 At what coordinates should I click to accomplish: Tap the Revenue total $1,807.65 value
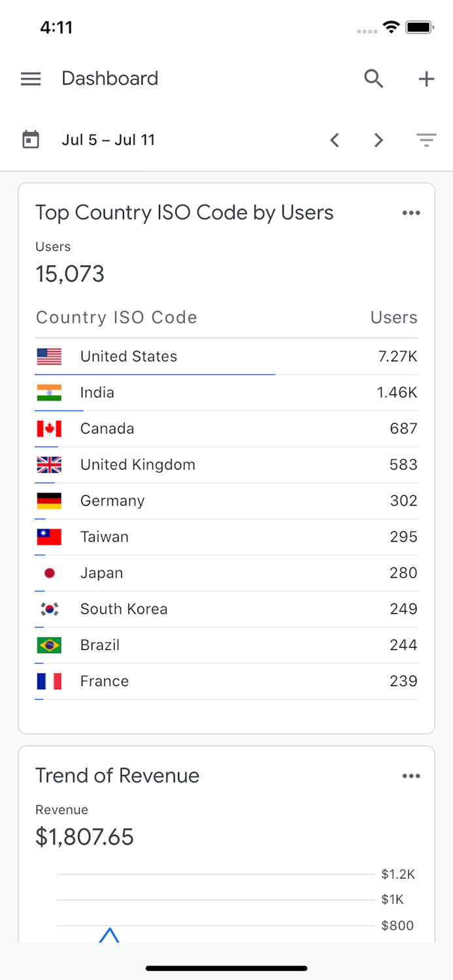pos(84,836)
